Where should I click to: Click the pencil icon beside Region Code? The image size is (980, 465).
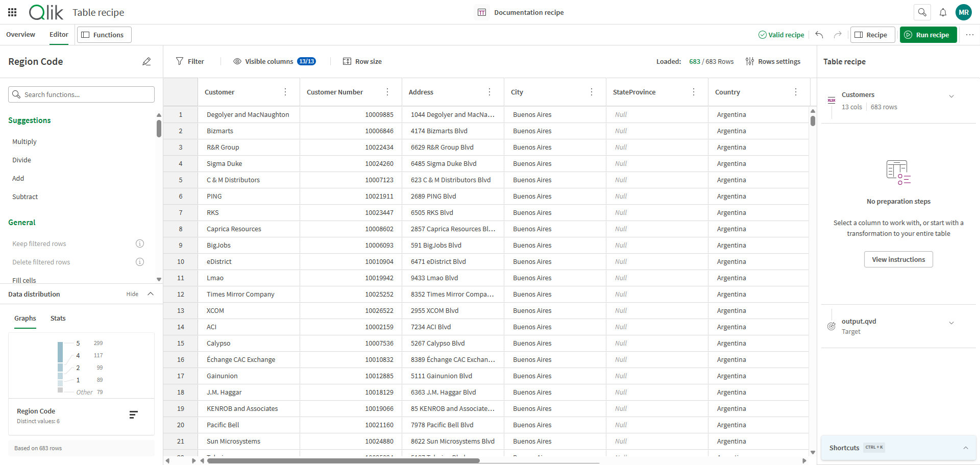pyautogui.click(x=146, y=62)
